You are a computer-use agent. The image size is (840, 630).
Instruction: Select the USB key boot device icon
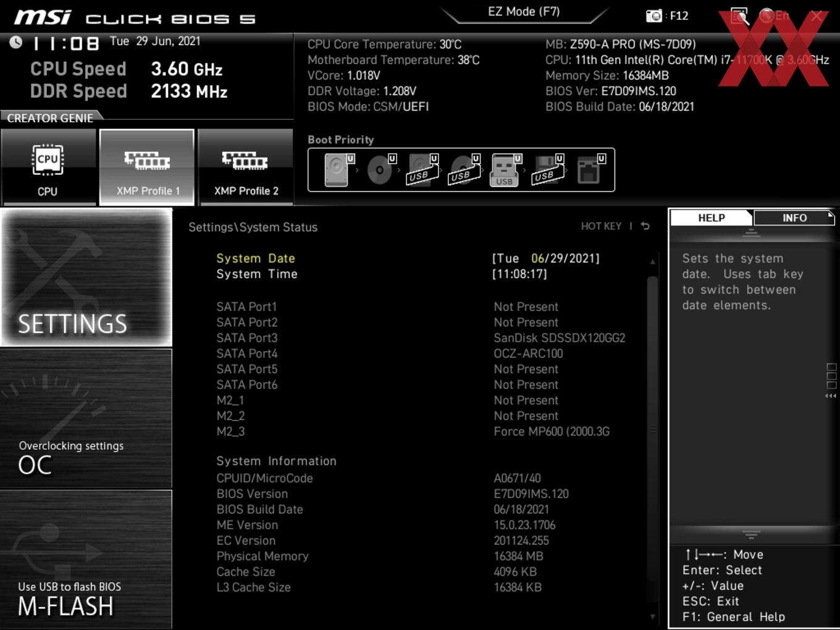pyautogui.click(x=505, y=170)
